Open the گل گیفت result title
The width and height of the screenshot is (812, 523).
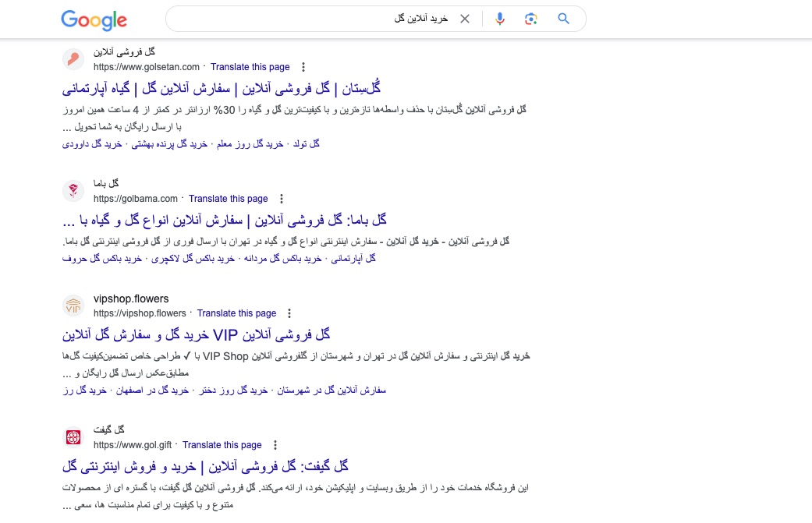[x=205, y=467]
